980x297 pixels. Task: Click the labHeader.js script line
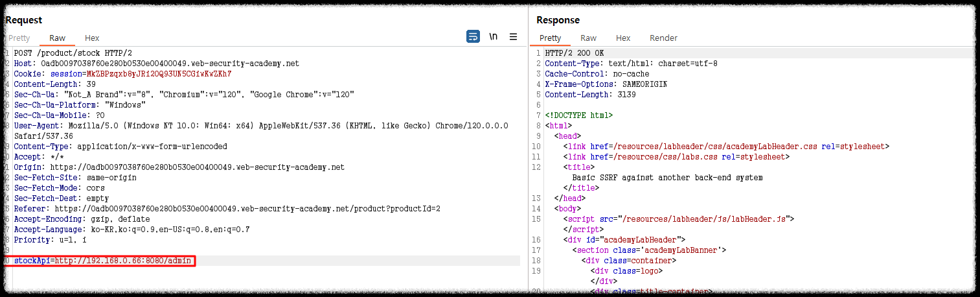678,219
